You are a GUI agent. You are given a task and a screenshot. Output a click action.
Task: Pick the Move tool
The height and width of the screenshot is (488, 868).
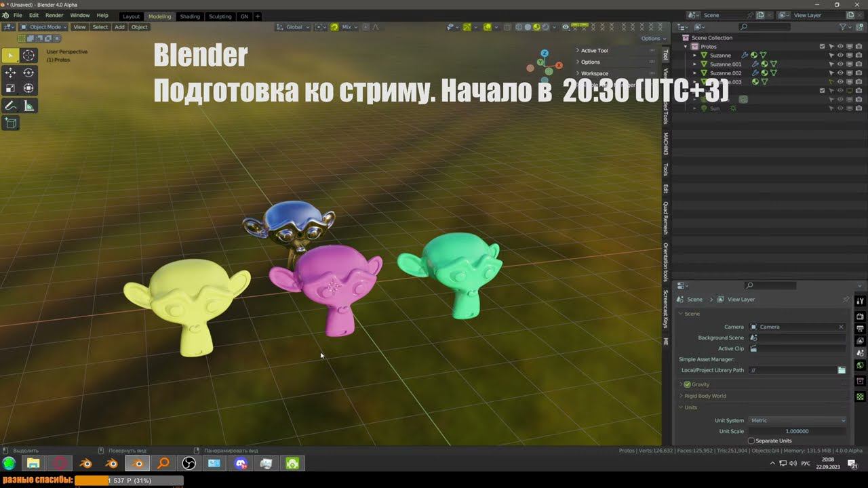[10, 73]
